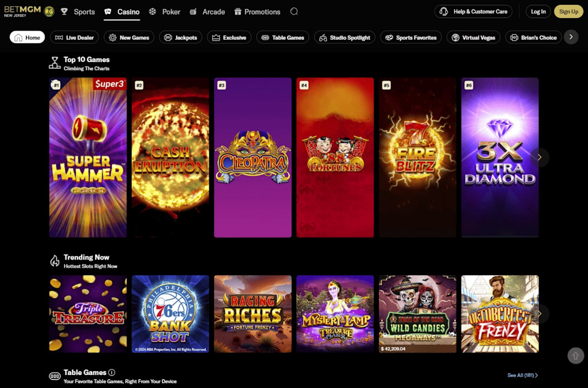Viewport: 588px width, 388px height.
Task: Click the Table Games info icon
Action: point(112,372)
